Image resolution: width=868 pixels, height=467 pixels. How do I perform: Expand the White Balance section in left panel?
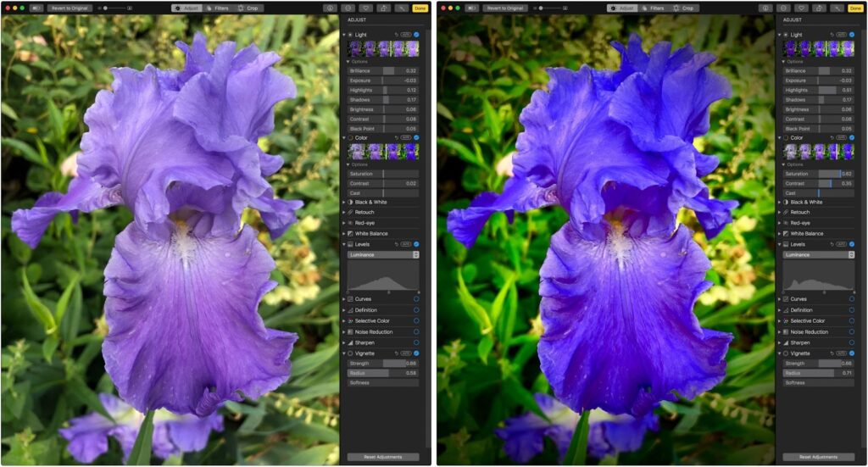click(343, 233)
